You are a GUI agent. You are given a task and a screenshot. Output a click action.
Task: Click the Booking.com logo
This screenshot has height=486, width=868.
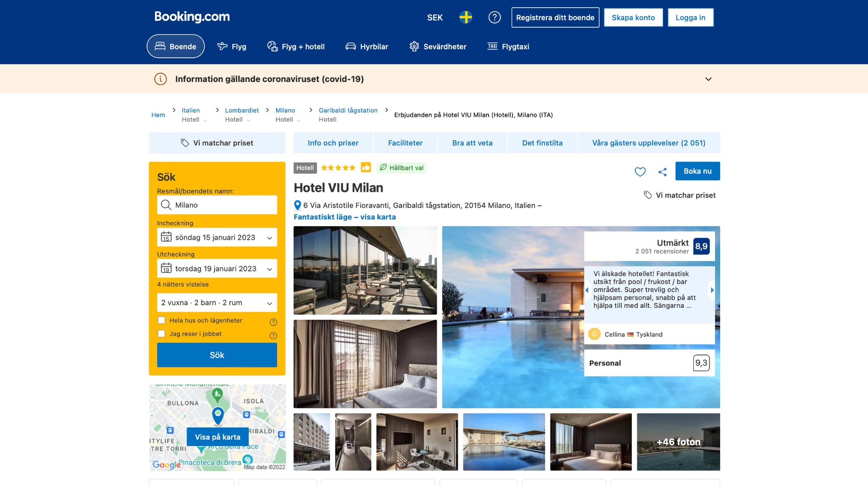click(x=192, y=17)
